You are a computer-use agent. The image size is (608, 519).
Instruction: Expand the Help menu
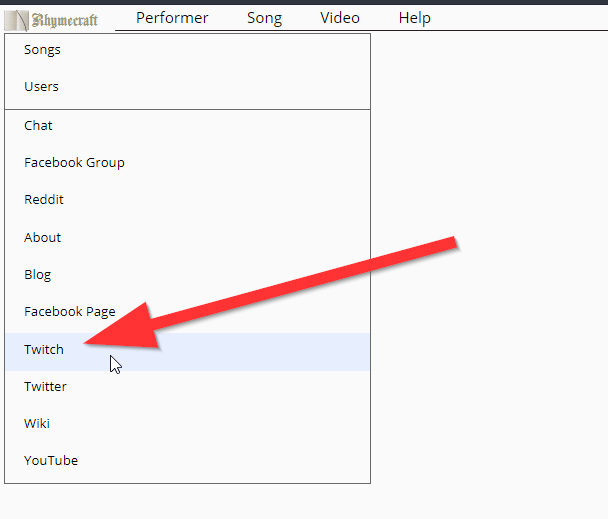414,18
